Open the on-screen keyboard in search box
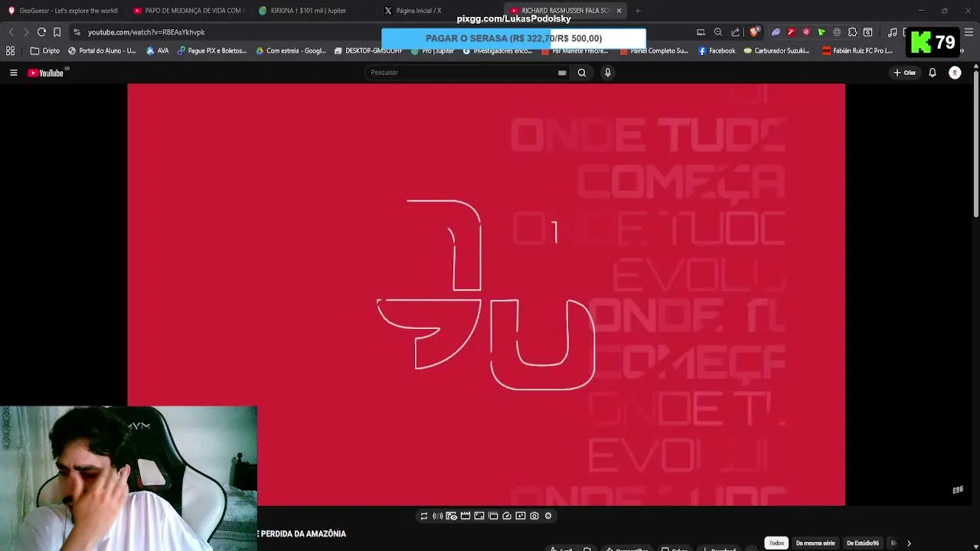The image size is (980, 551). tap(562, 73)
